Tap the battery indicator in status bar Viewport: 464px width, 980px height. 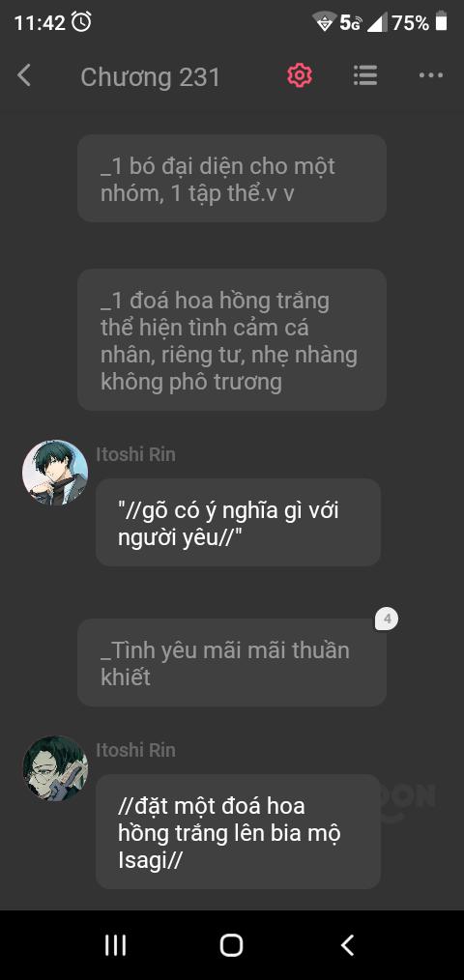tap(442, 22)
